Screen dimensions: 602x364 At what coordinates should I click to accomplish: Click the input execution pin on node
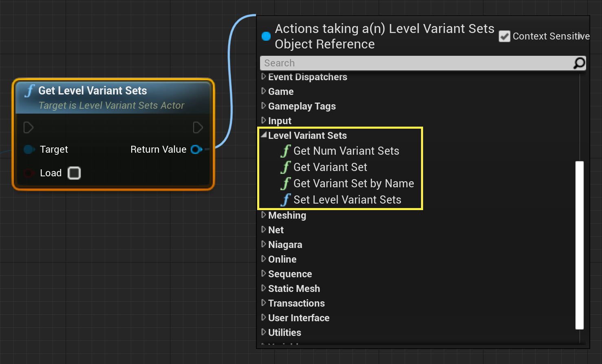point(29,127)
